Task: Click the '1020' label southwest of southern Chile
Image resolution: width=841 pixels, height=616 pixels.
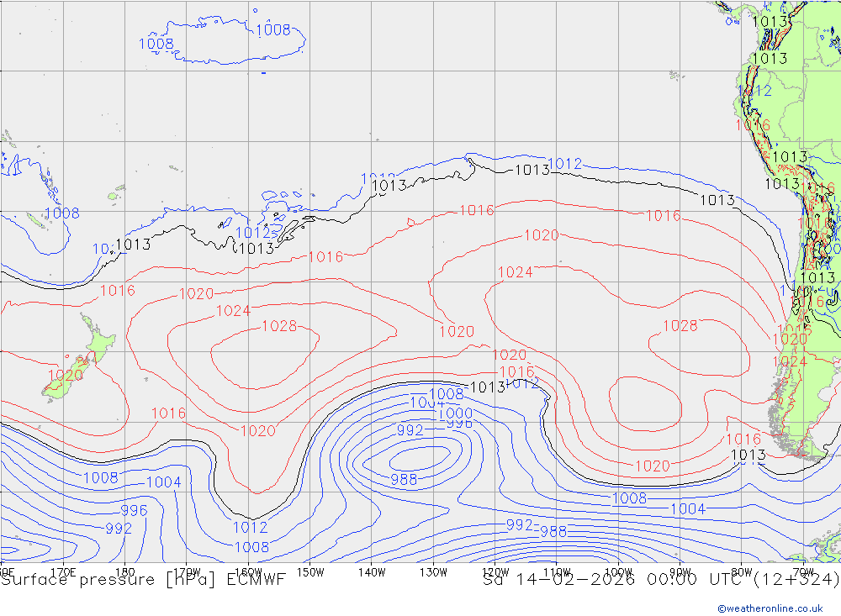Action: 653,466
